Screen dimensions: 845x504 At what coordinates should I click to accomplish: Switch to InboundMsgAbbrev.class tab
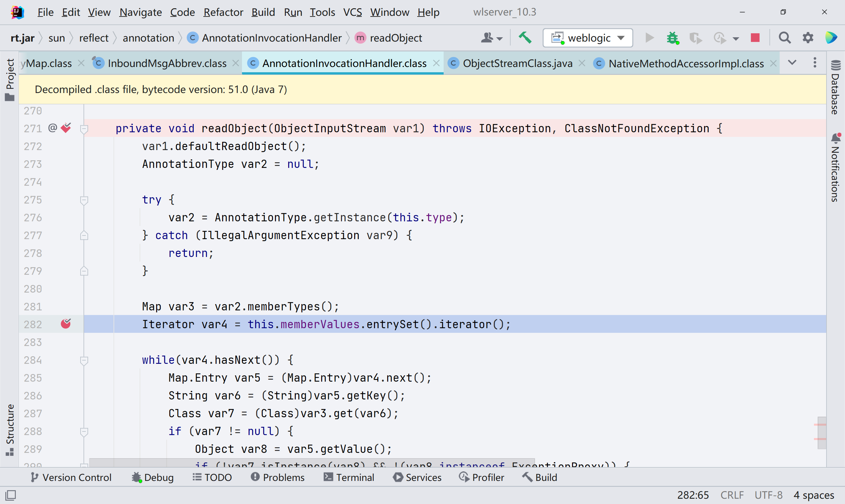(167, 63)
